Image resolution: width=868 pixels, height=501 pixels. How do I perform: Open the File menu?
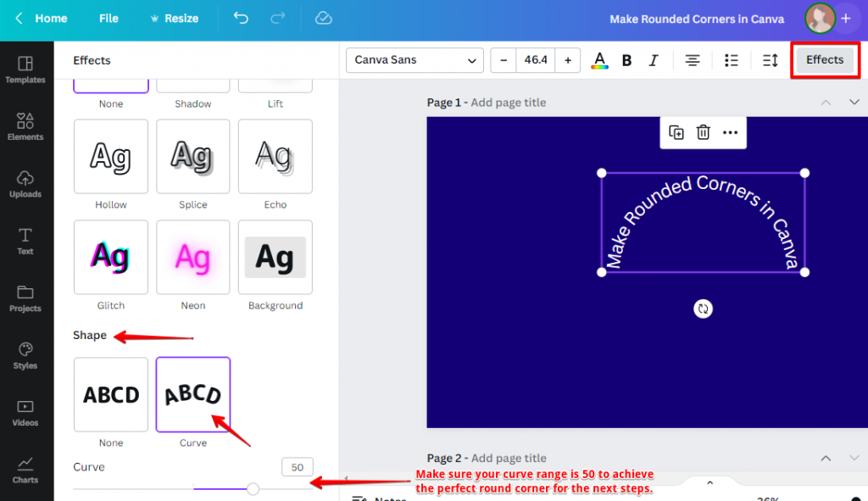click(108, 17)
